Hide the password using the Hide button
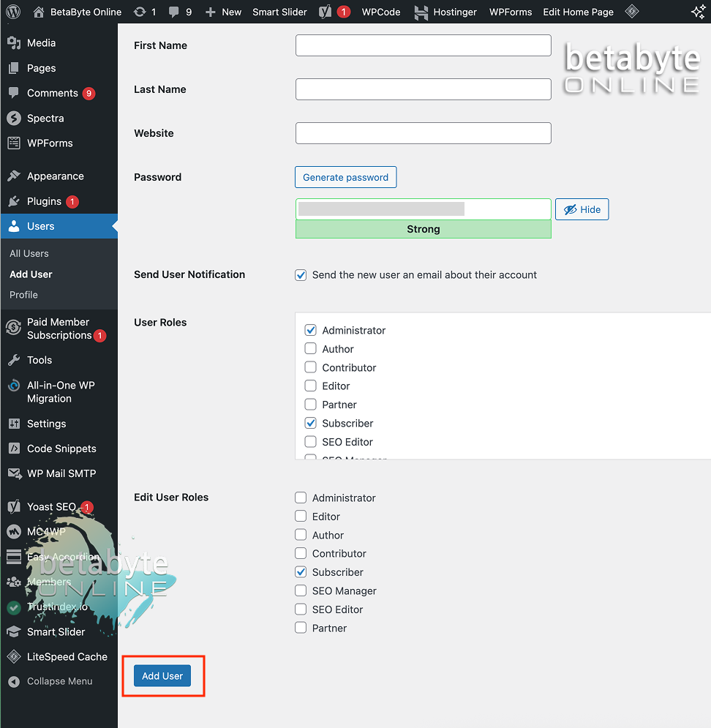 pos(582,209)
